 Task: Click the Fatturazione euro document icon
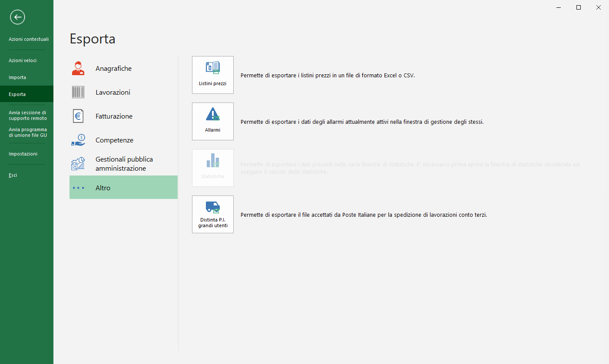[78, 116]
